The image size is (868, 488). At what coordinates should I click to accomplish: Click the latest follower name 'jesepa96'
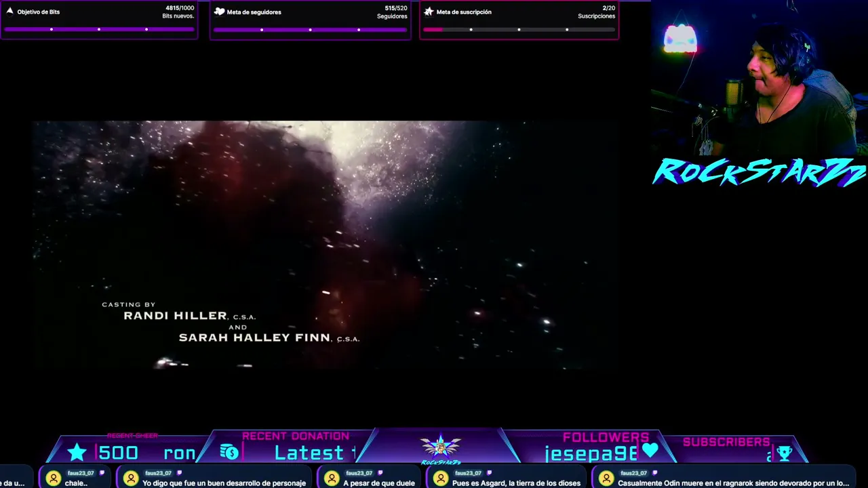pyautogui.click(x=591, y=453)
